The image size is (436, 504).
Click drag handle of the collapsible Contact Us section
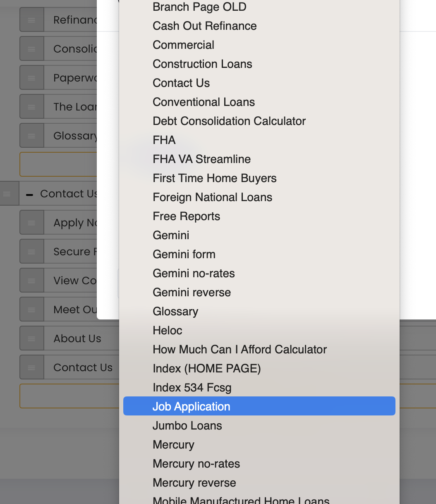click(7, 193)
